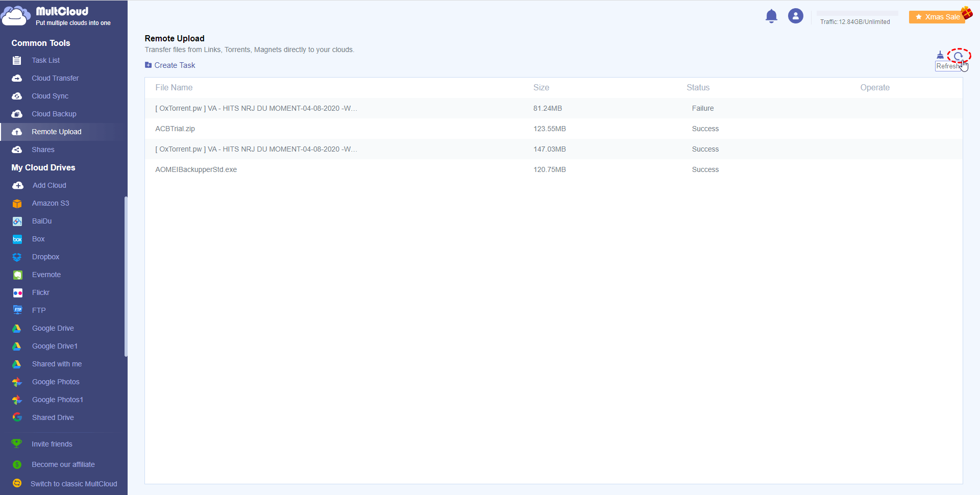Click the File Name column header
This screenshot has width=980, height=495.
(174, 88)
